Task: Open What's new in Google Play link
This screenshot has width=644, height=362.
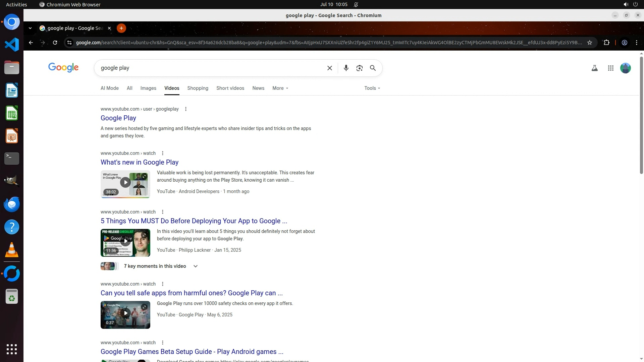Action: [x=139, y=162]
